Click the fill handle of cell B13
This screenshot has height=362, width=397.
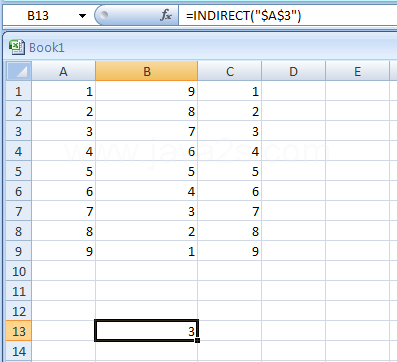(198, 340)
